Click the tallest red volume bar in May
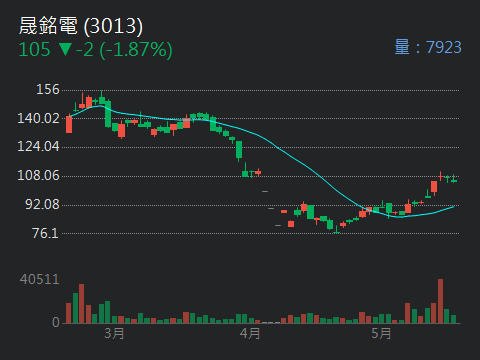Image resolution: width=480 pixels, height=360 pixels. (x=440, y=301)
